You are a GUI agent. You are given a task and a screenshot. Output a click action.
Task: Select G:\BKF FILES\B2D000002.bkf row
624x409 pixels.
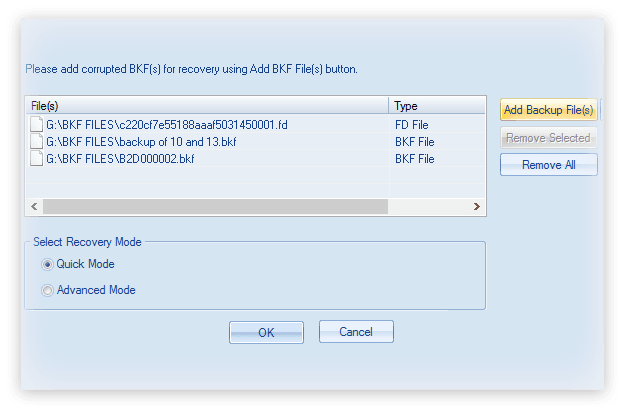(x=255, y=159)
